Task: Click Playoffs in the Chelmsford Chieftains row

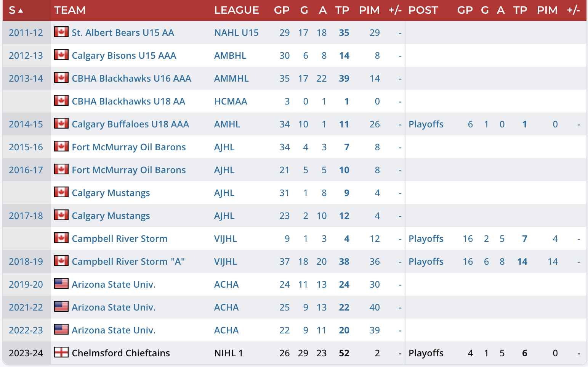Action: tap(426, 353)
